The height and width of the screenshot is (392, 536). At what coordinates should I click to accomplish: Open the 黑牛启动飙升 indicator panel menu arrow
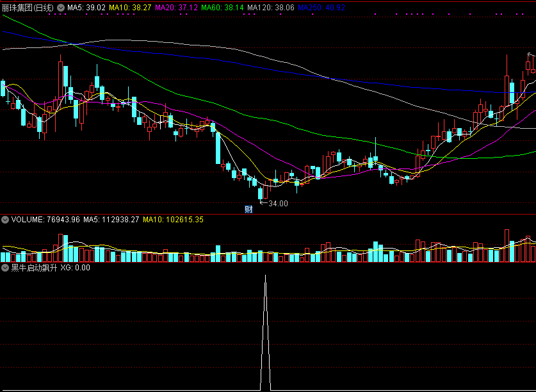[x=5, y=268]
